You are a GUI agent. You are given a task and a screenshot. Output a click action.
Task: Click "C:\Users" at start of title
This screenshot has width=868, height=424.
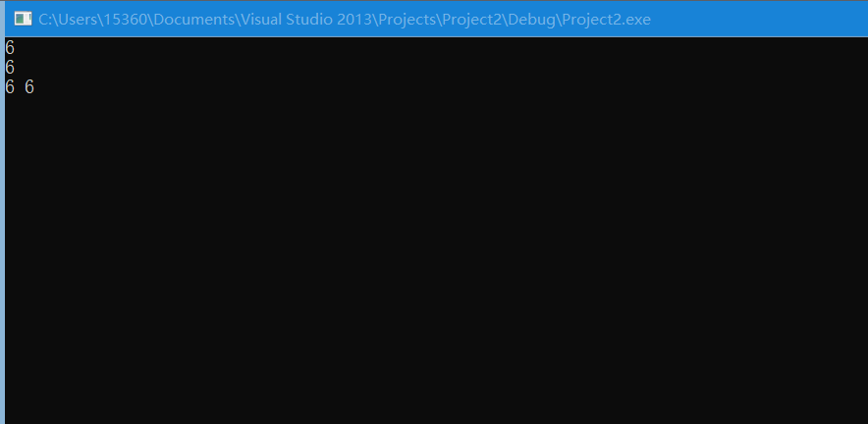click(x=69, y=20)
